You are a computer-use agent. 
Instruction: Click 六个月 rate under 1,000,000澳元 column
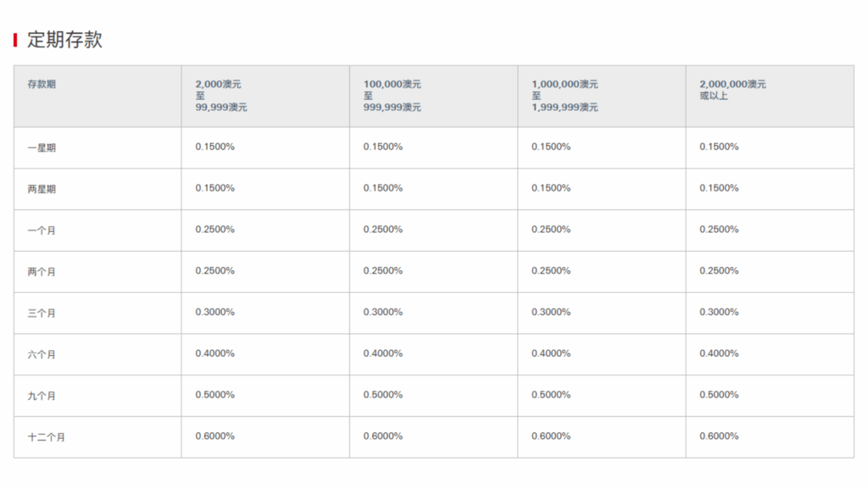[551, 353]
